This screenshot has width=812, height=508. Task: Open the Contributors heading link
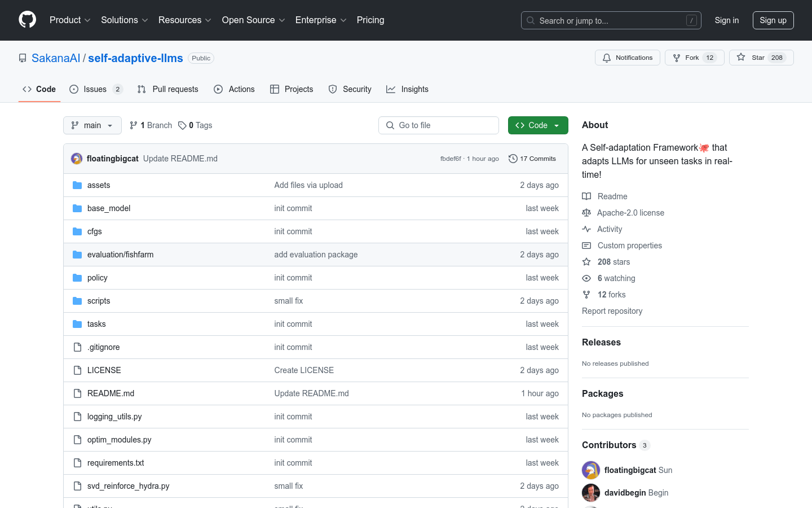[616, 445]
